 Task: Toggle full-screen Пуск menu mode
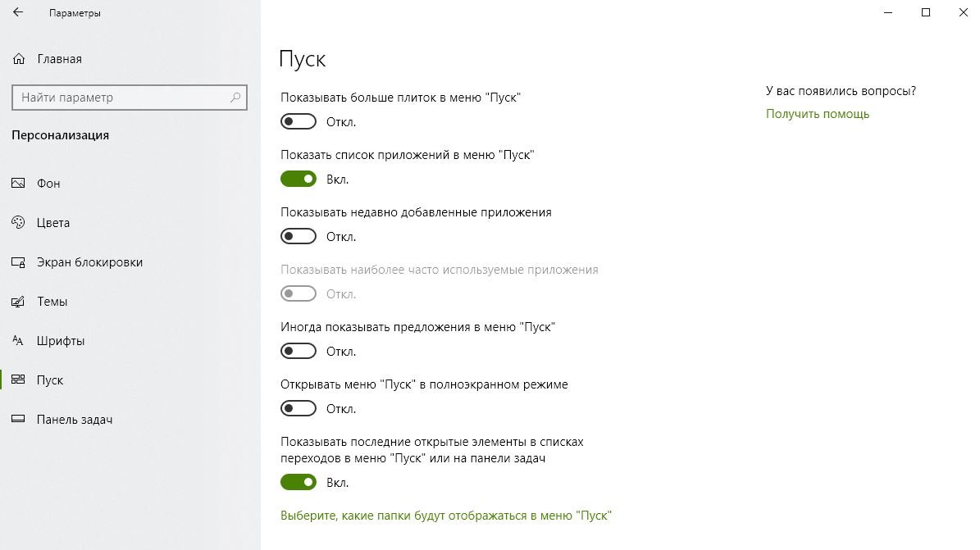pos(299,409)
